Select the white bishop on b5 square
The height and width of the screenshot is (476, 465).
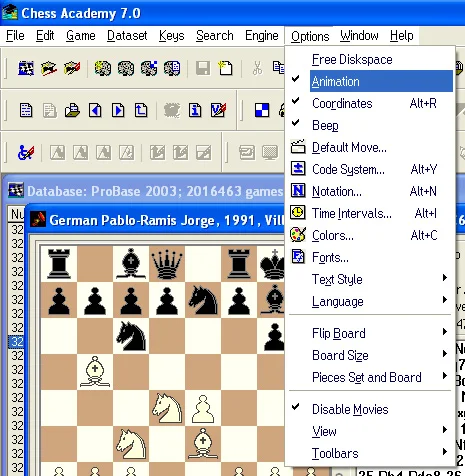point(95,372)
